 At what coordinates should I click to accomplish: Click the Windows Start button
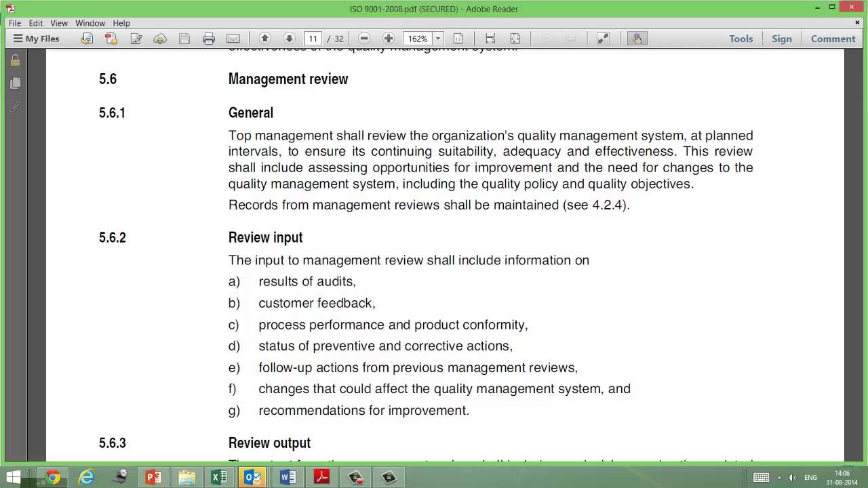[x=13, y=477]
